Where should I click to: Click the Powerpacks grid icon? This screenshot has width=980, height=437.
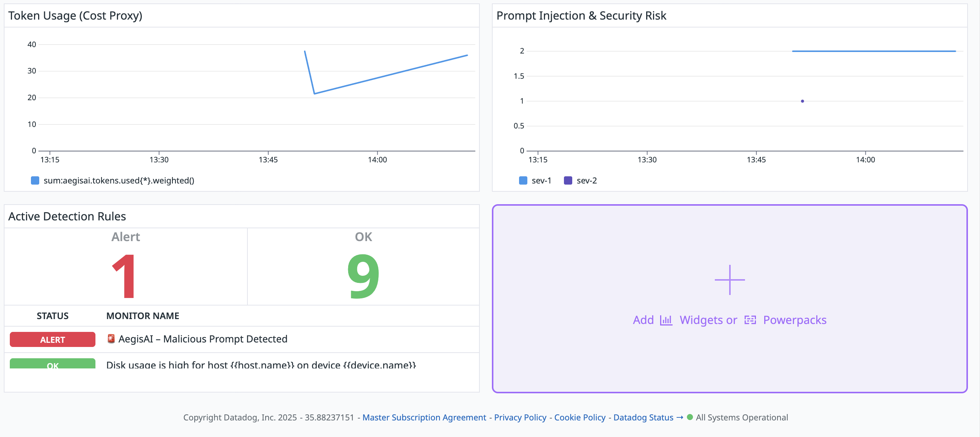coord(750,320)
